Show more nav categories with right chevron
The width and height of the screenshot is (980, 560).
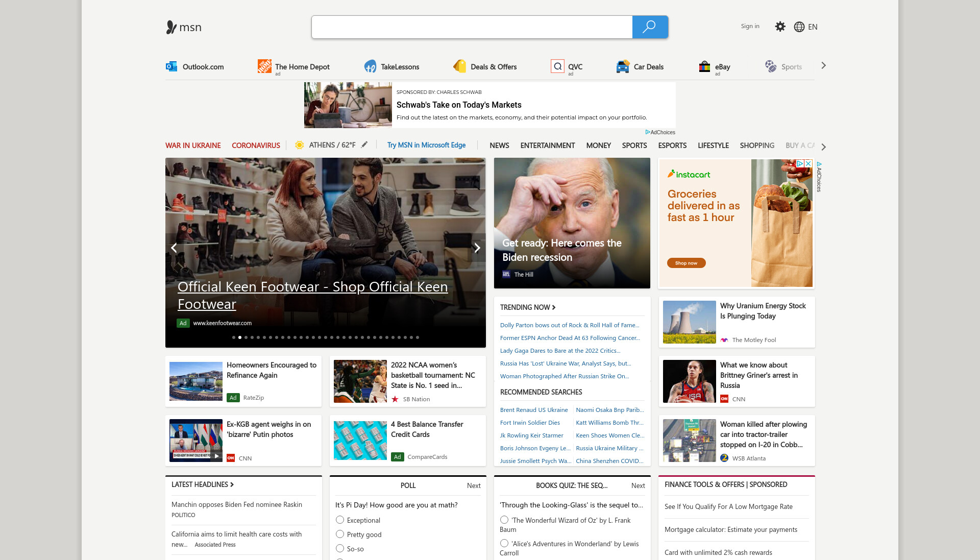point(823,147)
